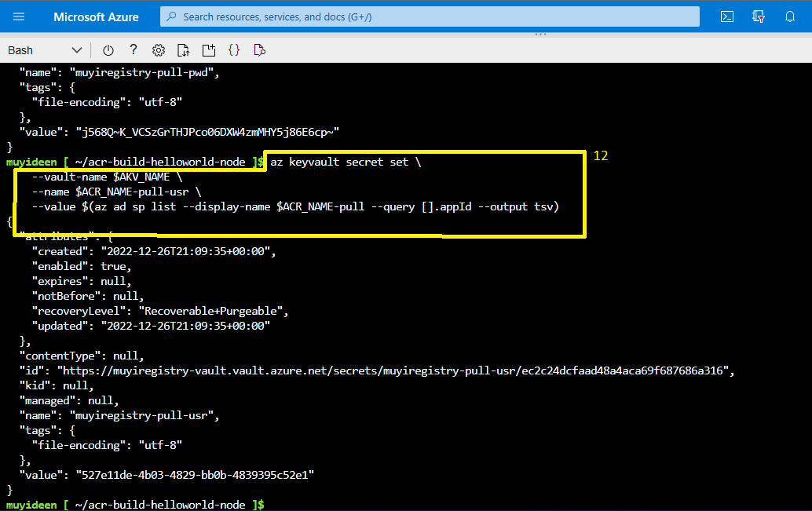Click the web preview icon
Screen dimensions: 812x511
(259, 50)
